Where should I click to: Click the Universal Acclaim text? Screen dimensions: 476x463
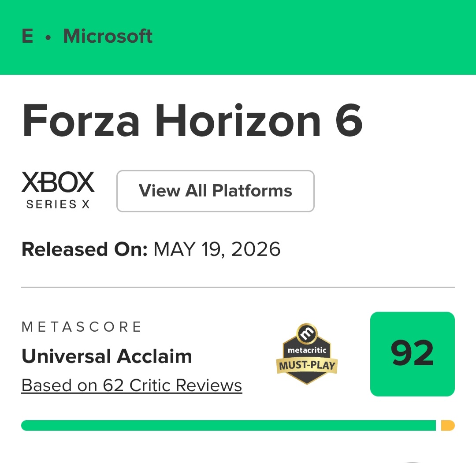coord(107,356)
